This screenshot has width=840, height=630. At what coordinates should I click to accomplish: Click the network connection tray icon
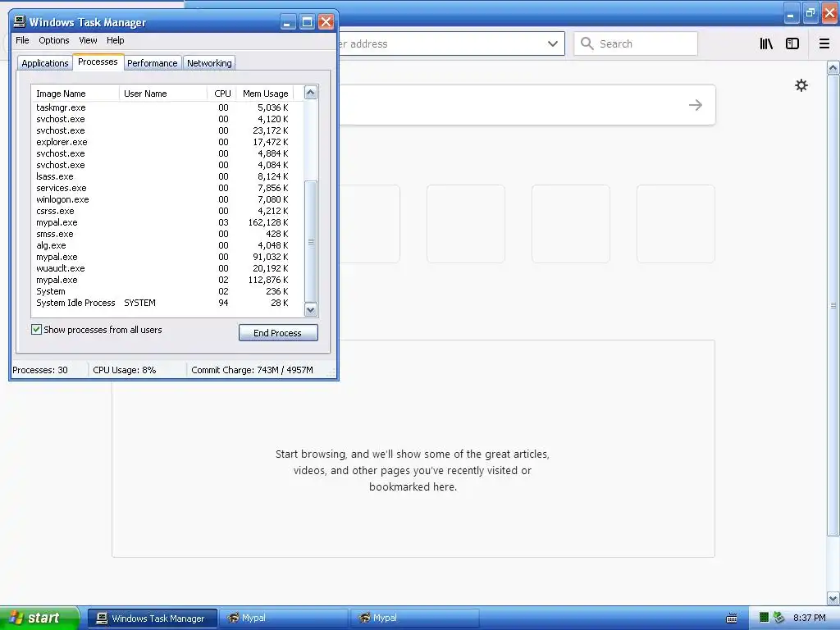click(x=778, y=618)
